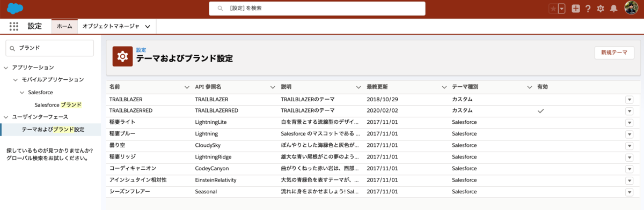Open the 最終更新 column menu chevron

pyautogui.click(x=444, y=87)
